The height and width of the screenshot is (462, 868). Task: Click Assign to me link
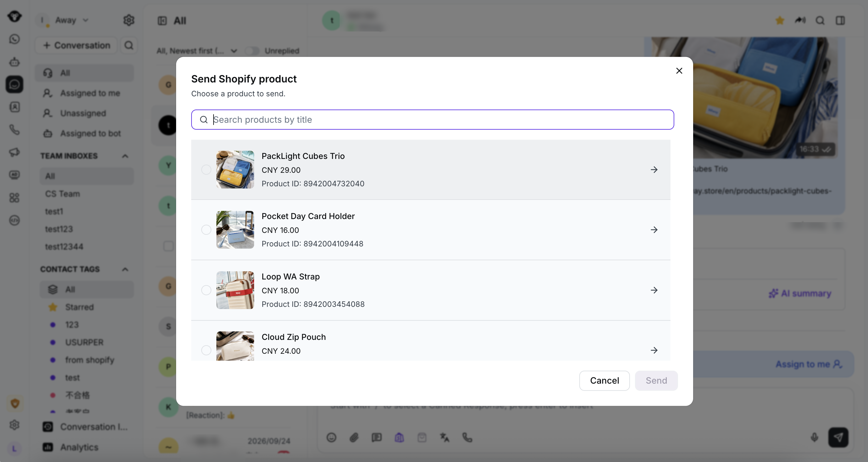808,364
